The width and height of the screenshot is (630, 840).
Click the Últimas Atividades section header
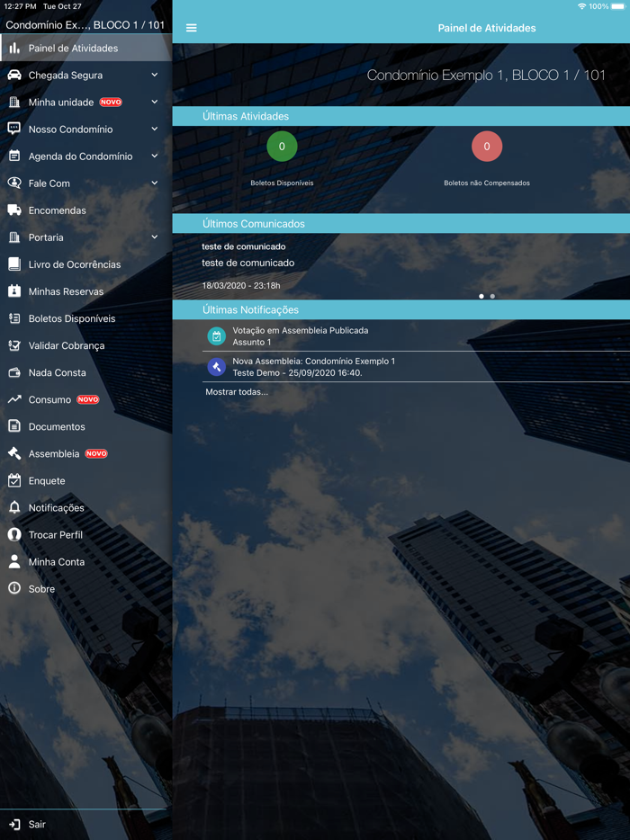coord(401,116)
